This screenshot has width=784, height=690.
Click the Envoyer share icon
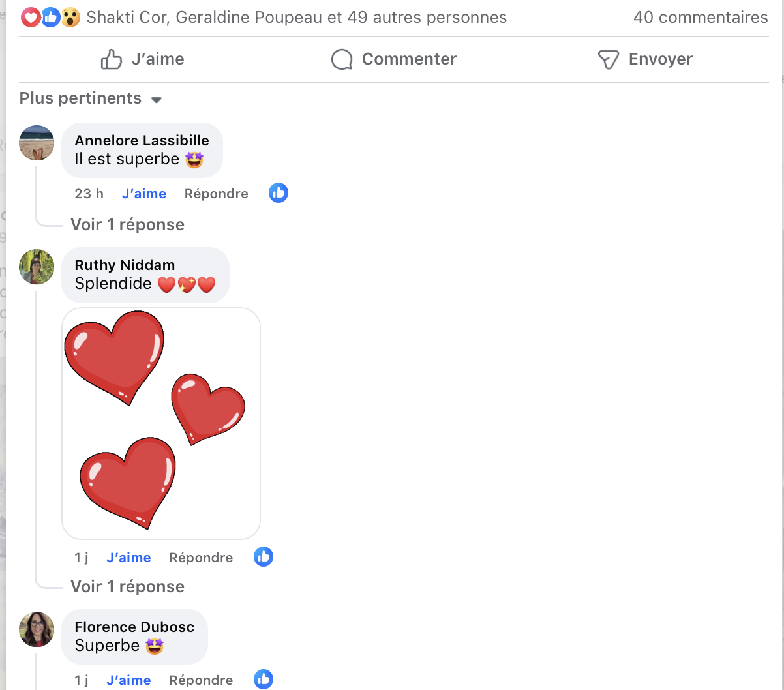tap(608, 59)
